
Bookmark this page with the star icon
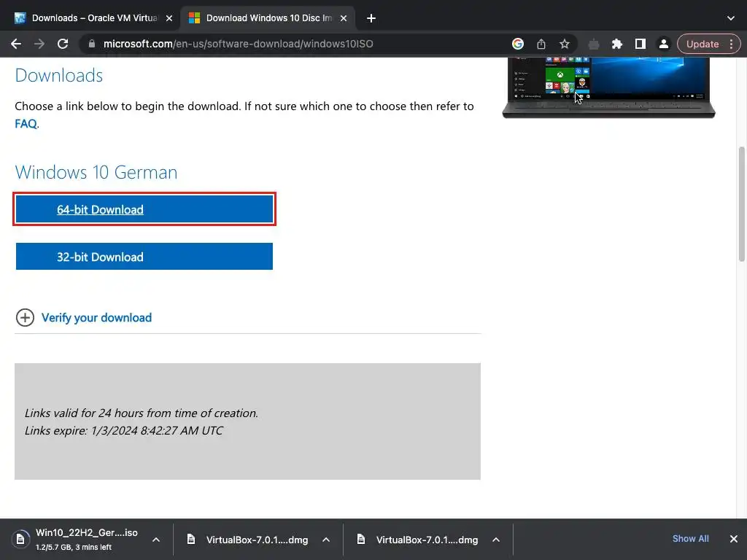point(565,44)
